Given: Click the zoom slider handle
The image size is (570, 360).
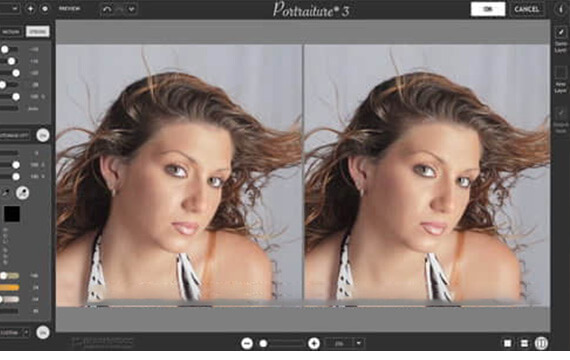Looking at the screenshot, I should click(264, 343).
